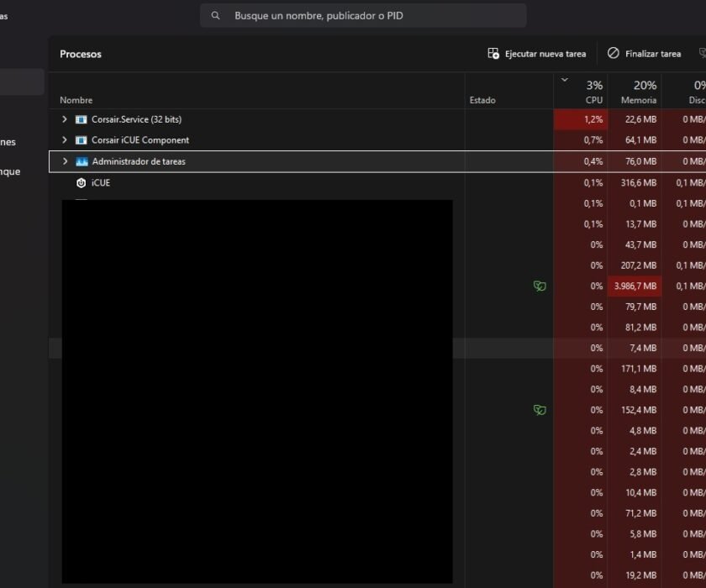
Task: Sort processes by the Nombre column
Action: (x=76, y=100)
